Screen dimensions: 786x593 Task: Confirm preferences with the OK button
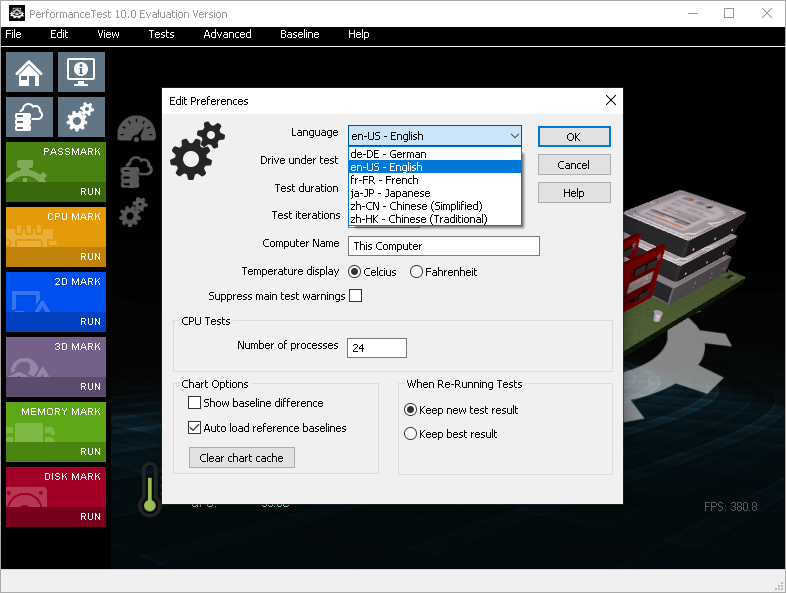(x=574, y=137)
